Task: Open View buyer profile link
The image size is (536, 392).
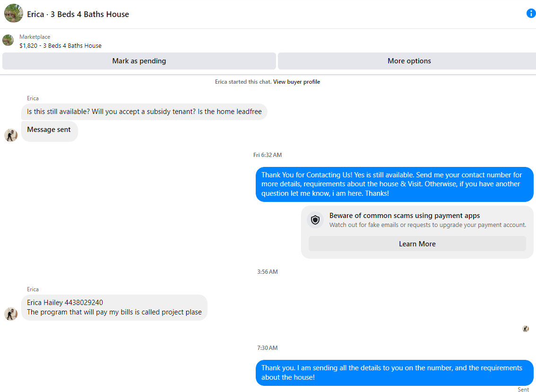Action: point(296,82)
